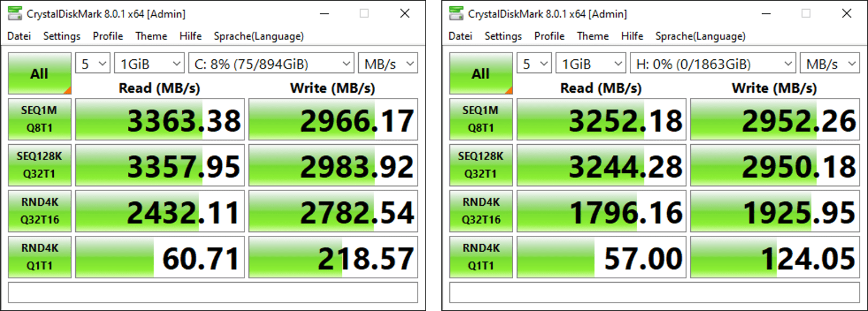This screenshot has width=868, height=311.
Task: Open the Datei menu in the left window
Action: pyautogui.click(x=19, y=36)
